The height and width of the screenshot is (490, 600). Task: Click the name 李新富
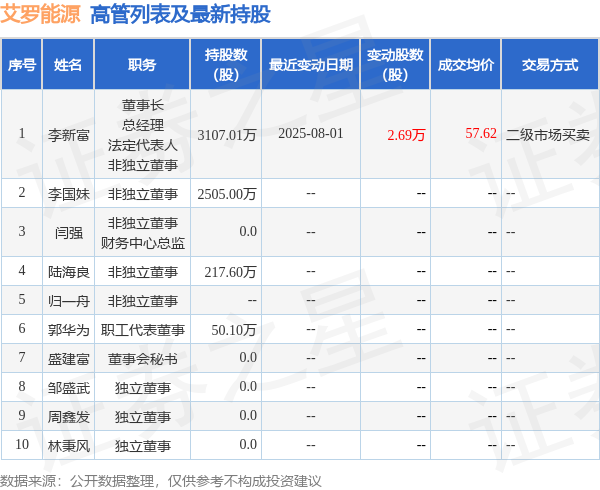pyautogui.click(x=68, y=135)
